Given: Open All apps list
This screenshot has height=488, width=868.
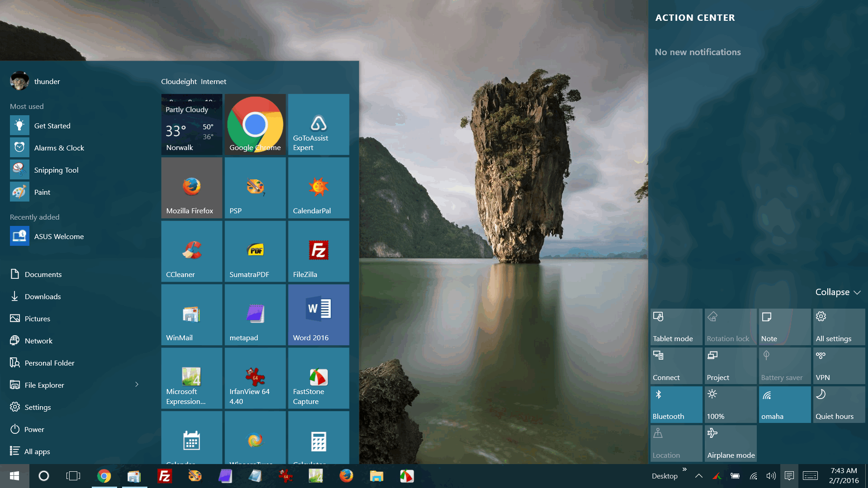Looking at the screenshot, I should (37, 451).
